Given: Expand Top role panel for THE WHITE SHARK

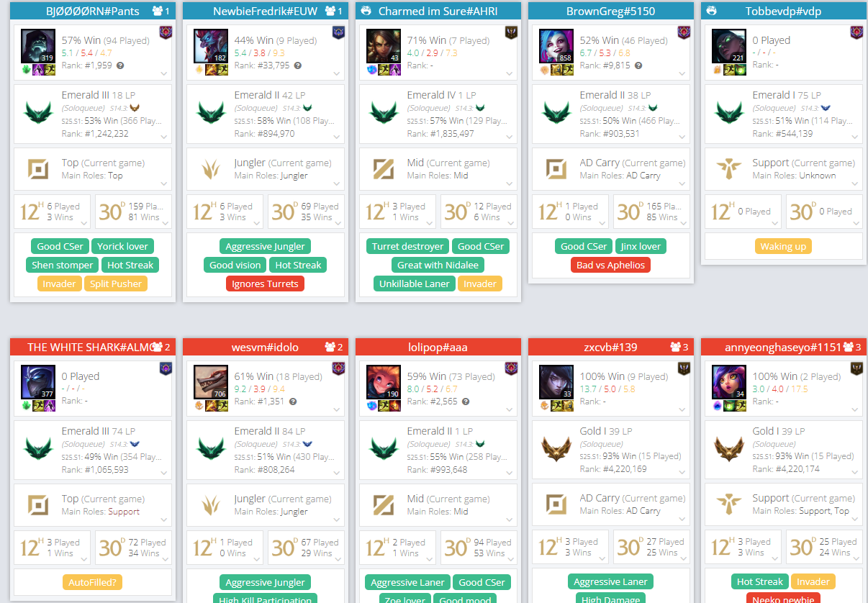Looking at the screenshot, I should click(x=164, y=520).
